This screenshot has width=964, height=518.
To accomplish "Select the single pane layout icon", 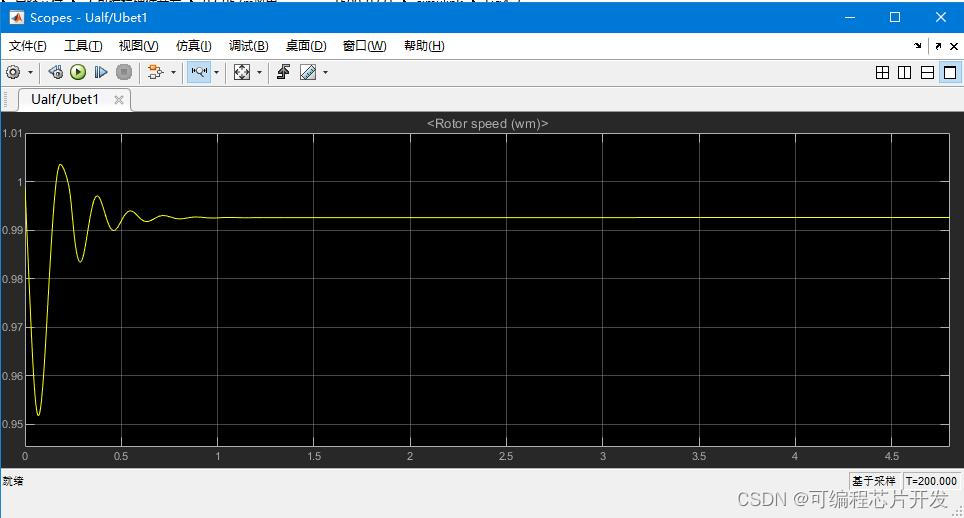I will pos(950,73).
